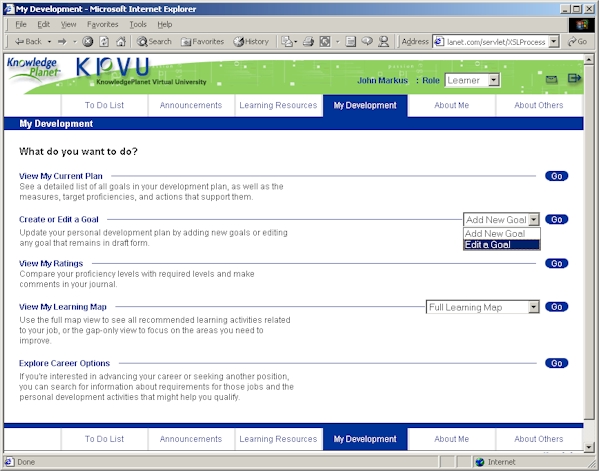Click Go for View My Ratings
The height and width of the screenshot is (472, 600).
[556, 263]
